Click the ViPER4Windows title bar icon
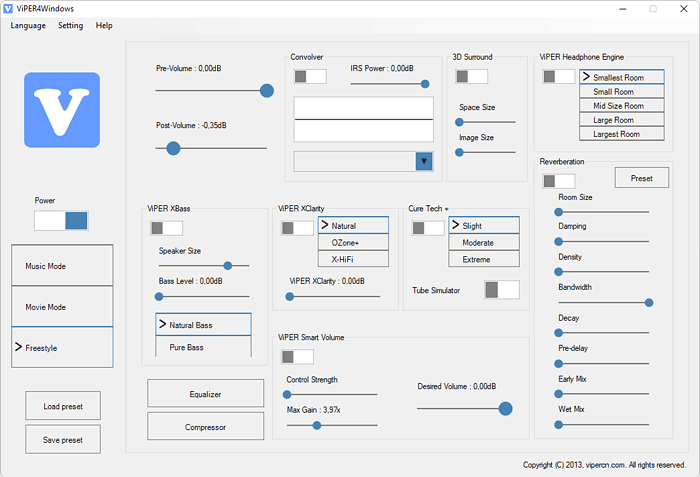 [8, 8]
